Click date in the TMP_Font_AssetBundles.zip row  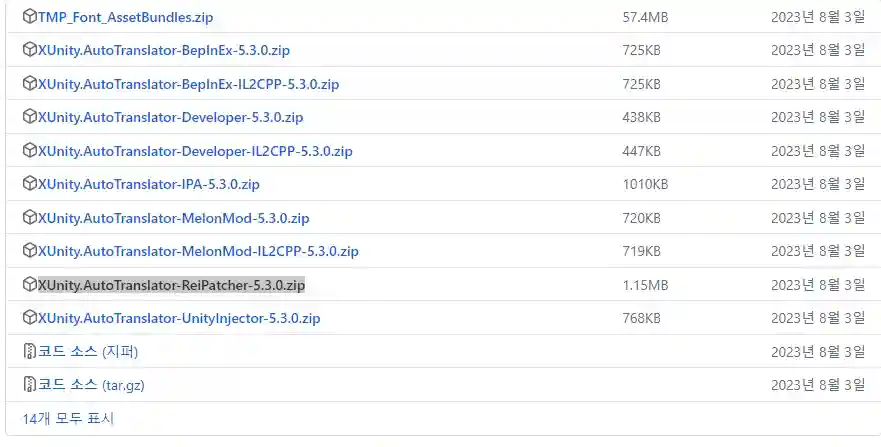pos(818,17)
